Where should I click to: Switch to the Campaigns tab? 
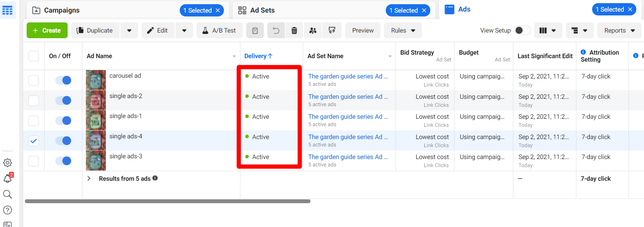[x=62, y=10]
